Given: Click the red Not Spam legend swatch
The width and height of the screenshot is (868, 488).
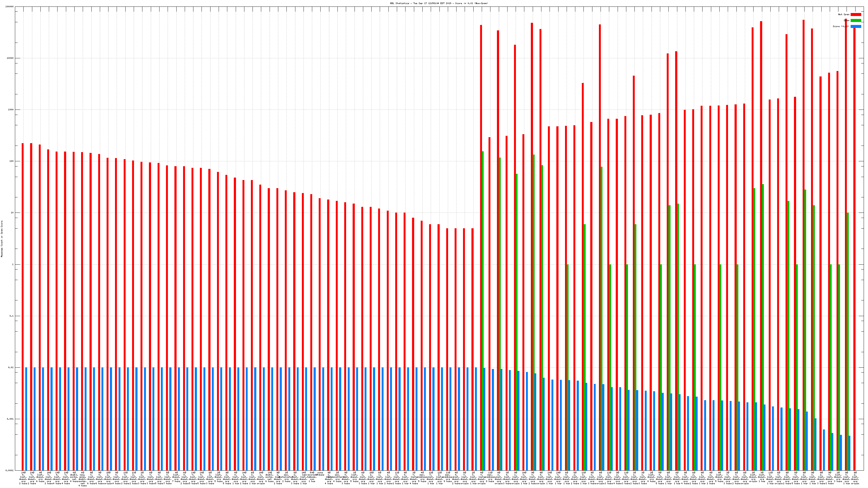Looking at the screenshot, I should click(856, 14).
